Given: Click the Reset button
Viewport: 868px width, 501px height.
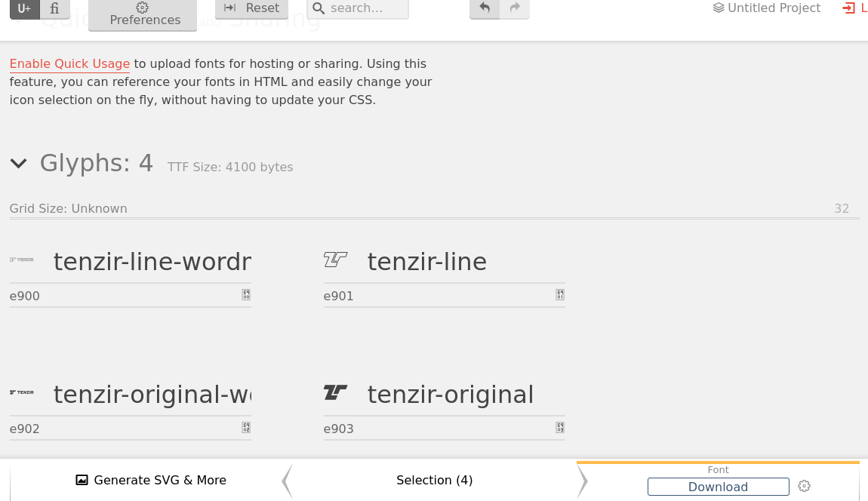Looking at the screenshot, I should click(x=251, y=8).
